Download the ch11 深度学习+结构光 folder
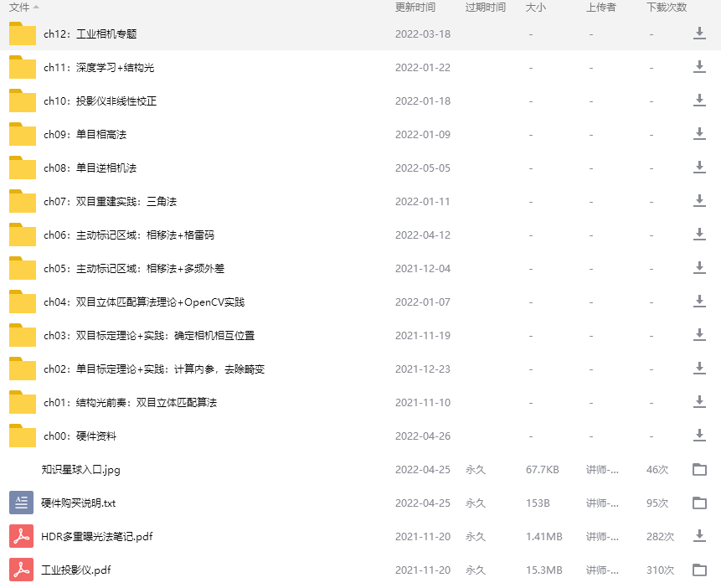Viewport: 721px width, 588px height. [700, 67]
